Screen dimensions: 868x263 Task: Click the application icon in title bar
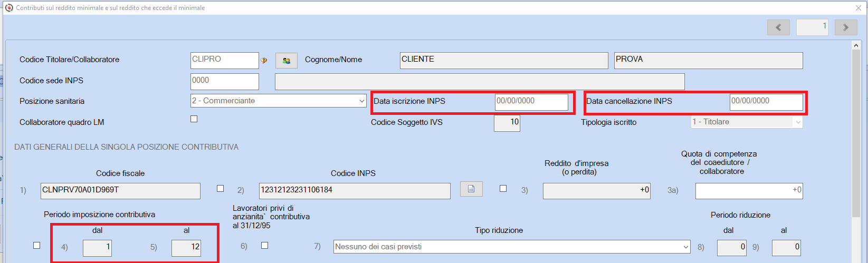[x=8, y=7]
